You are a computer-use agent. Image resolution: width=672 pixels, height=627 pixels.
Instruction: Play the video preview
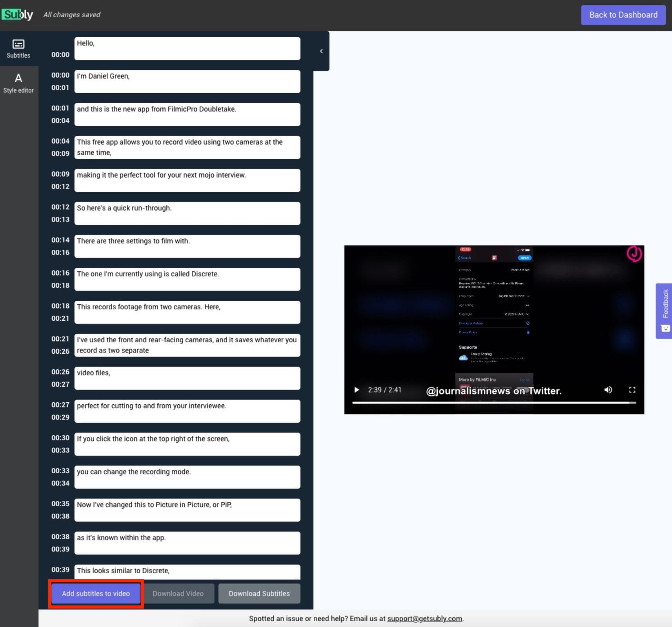coord(356,390)
